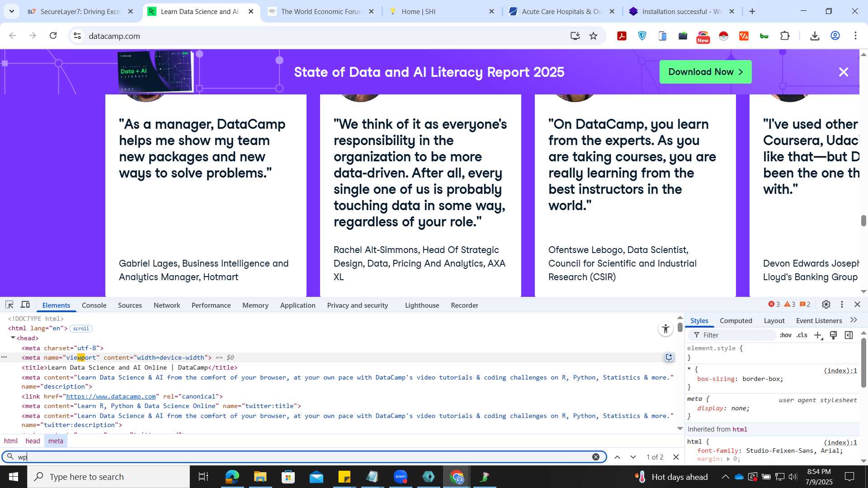Click the (index):1 source link for box-sizing rule
The image size is (868, 488).
click(840, 371)
